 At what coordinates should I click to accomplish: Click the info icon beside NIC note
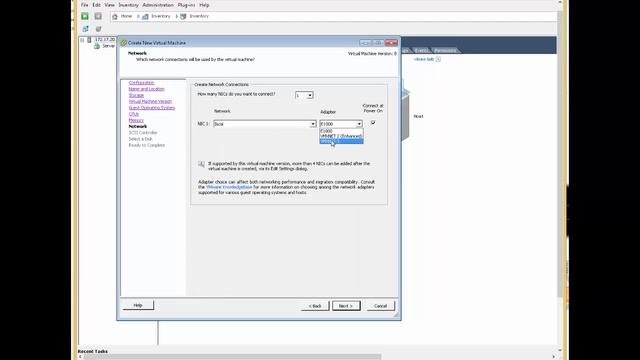click(201, 164)
